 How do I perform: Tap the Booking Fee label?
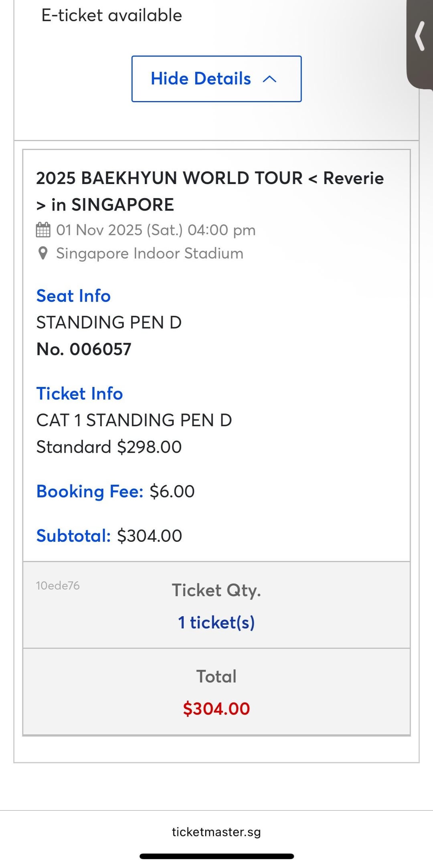tap(90, 492)
